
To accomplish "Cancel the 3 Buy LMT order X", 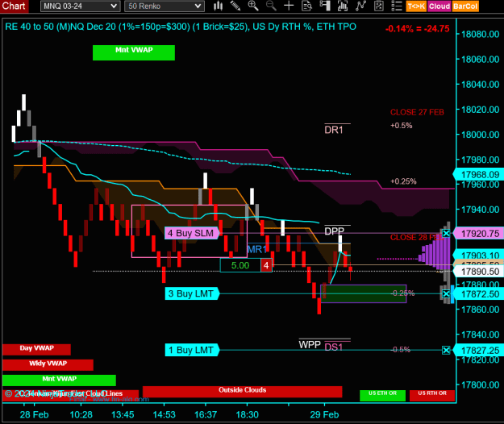I will click(x=446, y=293).
